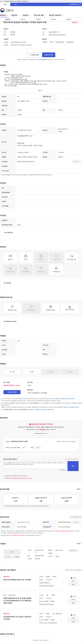The image size is (82, 644).
Task: Click the 관심정보 등록 heart button
Action: (x=34, y=55)
